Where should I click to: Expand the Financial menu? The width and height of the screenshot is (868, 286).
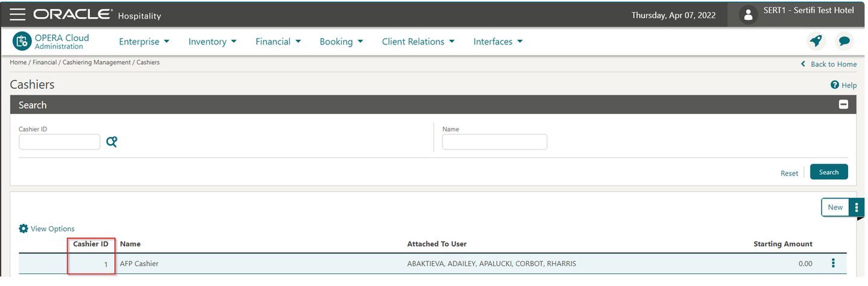[278, 42]
